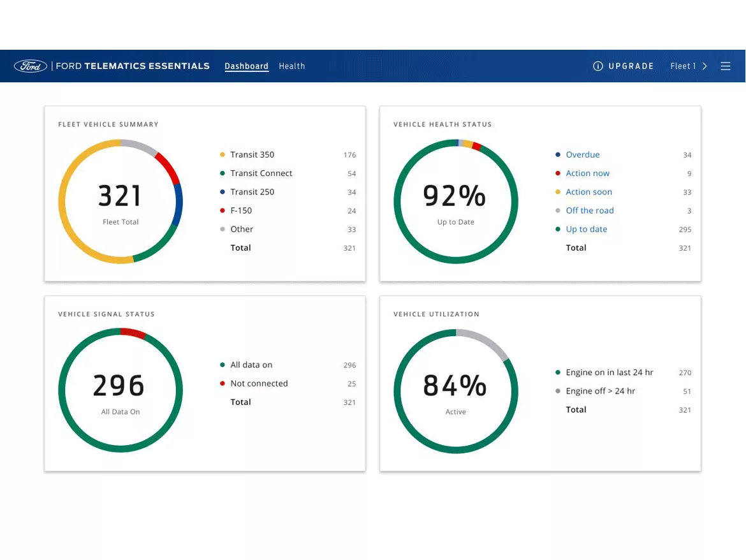Select the Transit 350 legend label
The image size is (746, 560).
(x=252, y=154)
